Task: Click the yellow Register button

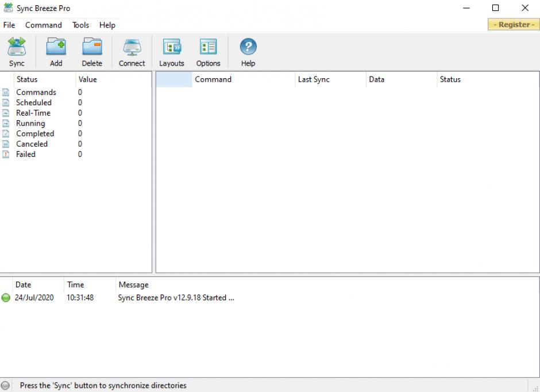Action: click(514, 25)
